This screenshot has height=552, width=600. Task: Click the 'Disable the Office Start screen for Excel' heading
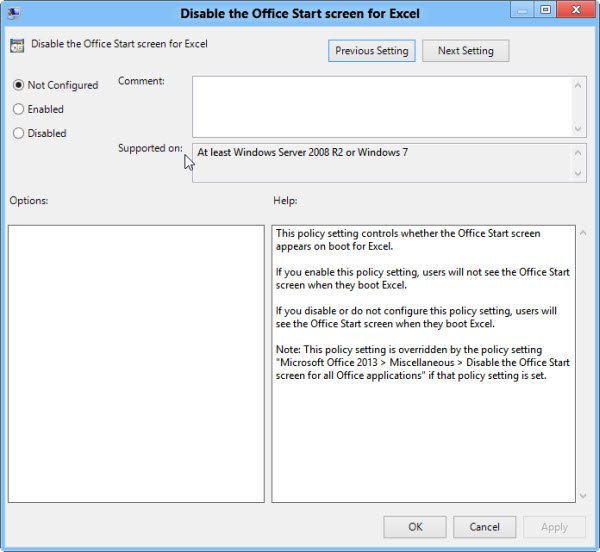click(119, 44)
